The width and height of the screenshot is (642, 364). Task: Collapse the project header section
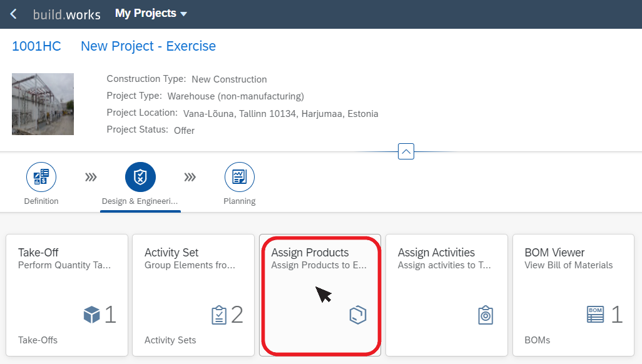pos(406,151)
